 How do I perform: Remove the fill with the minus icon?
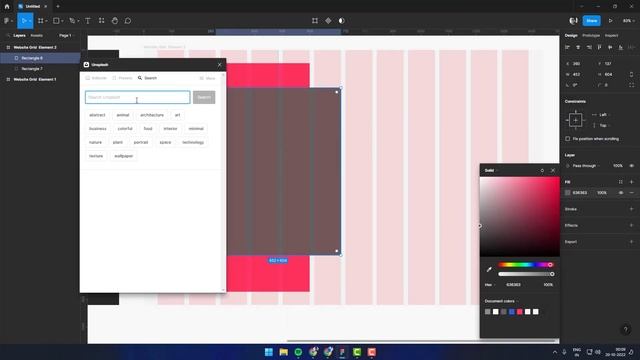[x=631, y=193]
